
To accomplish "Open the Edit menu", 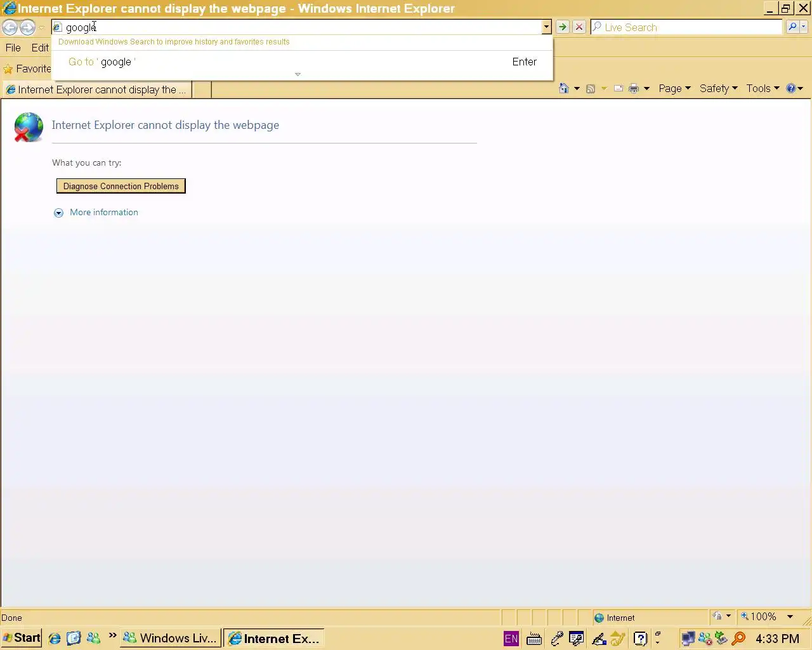I will click(x=40, y=48).
